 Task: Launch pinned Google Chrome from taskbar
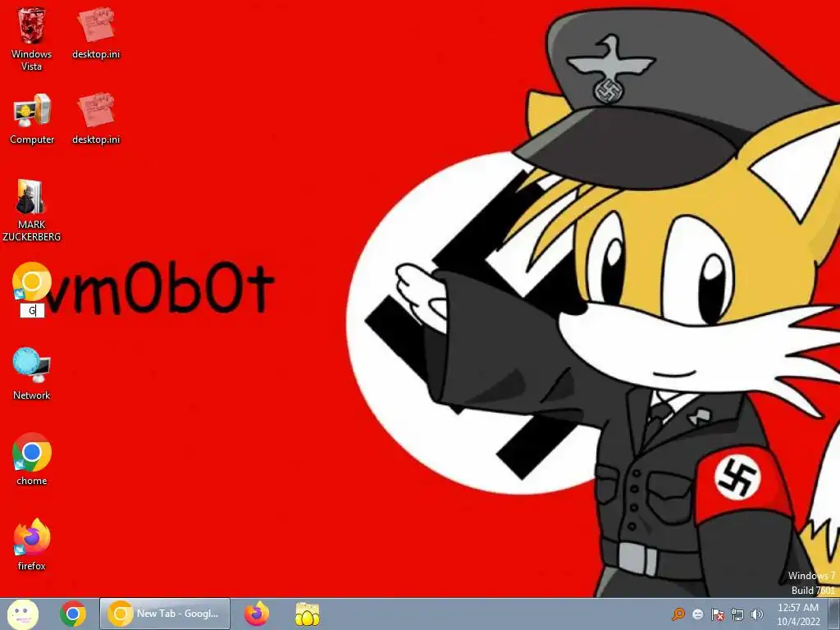click(73, 614)
